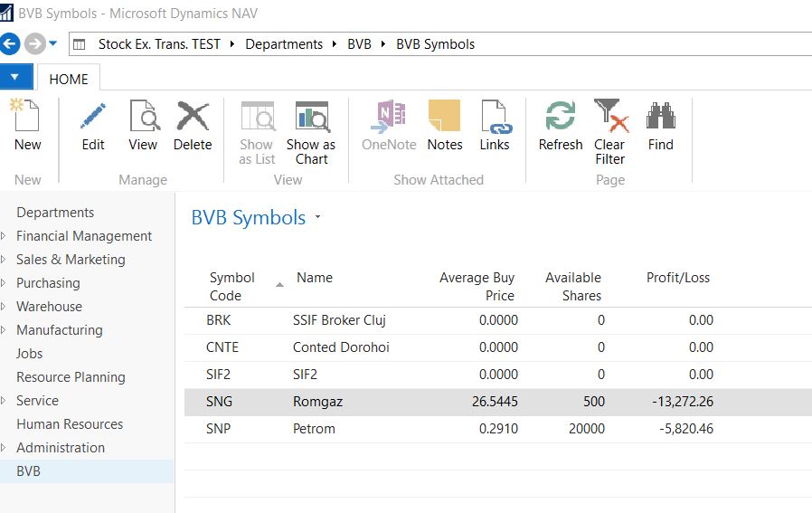Select the BRK symbol code cell

click(x=219, y=320)
